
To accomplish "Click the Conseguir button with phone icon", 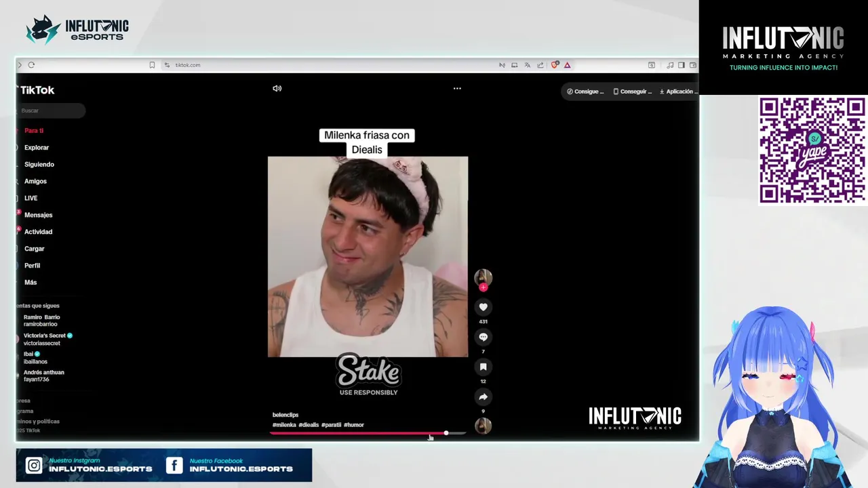I will click(x=632, y=91).
